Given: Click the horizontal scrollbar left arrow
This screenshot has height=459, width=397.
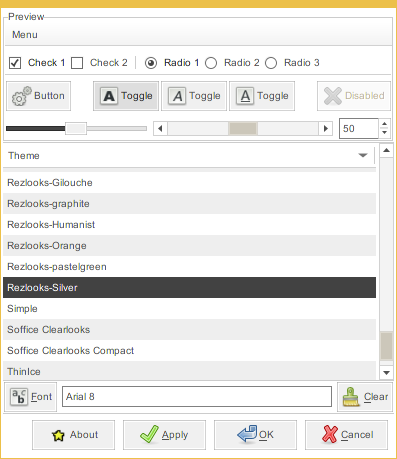Looking at the screenshot, I should tap(160, 129).
